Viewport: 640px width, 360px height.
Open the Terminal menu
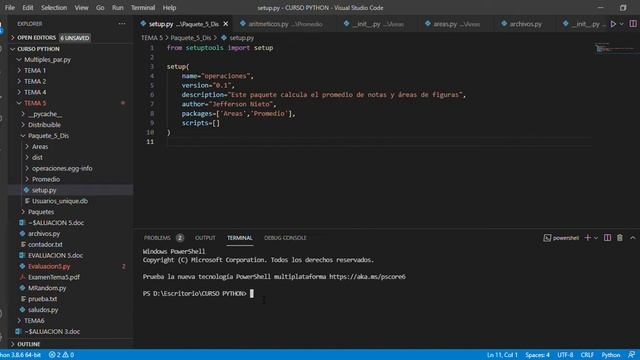(143, 8)
